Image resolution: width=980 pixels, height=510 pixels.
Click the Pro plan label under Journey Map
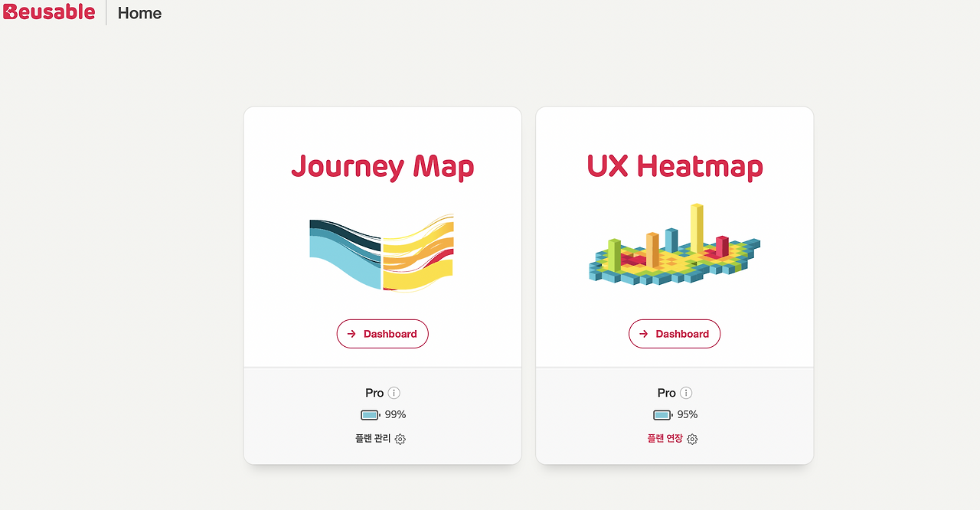pos(374,393)
